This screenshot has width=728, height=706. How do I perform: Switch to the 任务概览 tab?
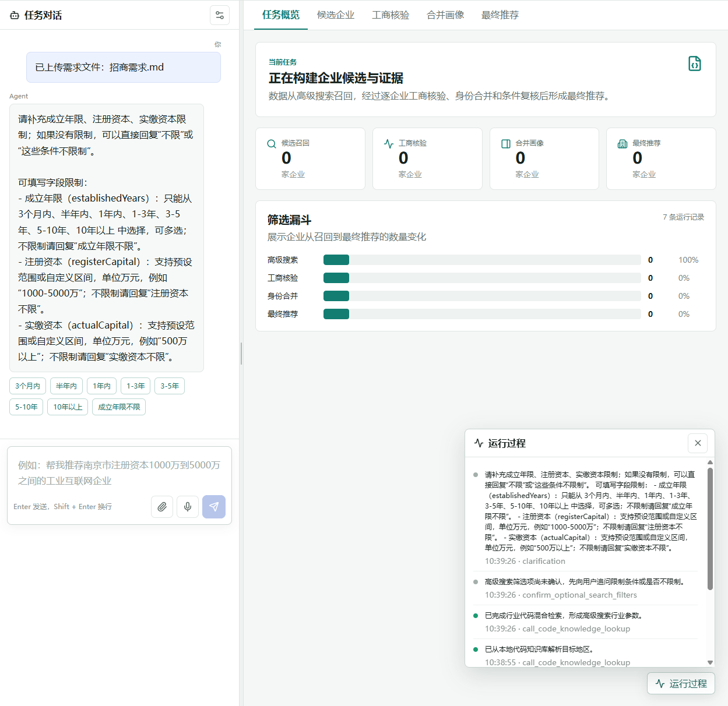pos(281,15)
